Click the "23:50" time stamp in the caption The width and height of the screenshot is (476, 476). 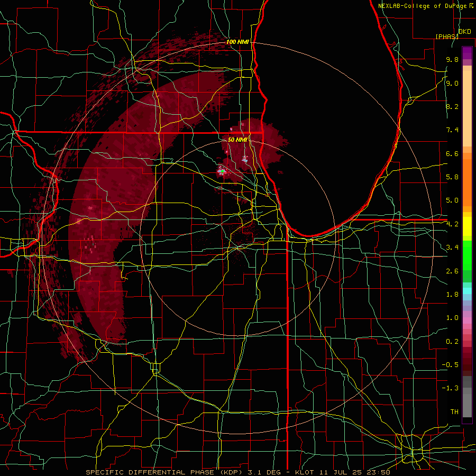pyautogui.click(x=378, y=472)
